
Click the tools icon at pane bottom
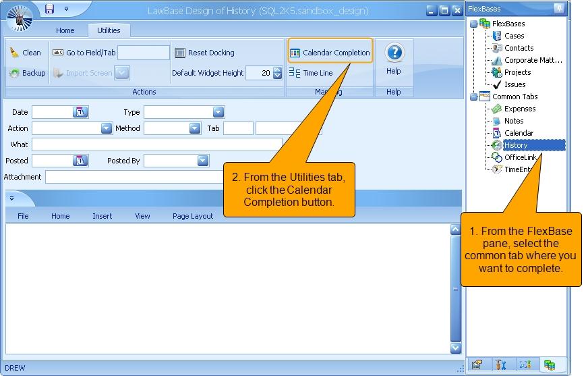tap(500, 364)
